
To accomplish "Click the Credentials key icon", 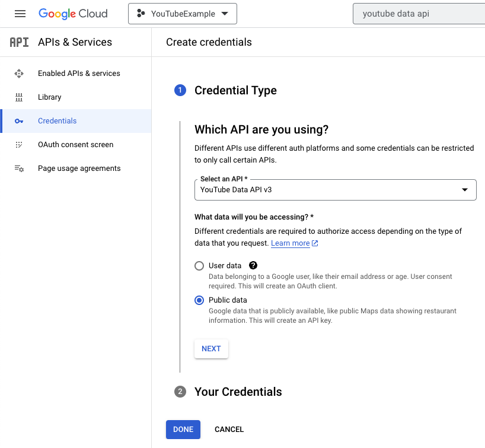I will click(19, 121).
